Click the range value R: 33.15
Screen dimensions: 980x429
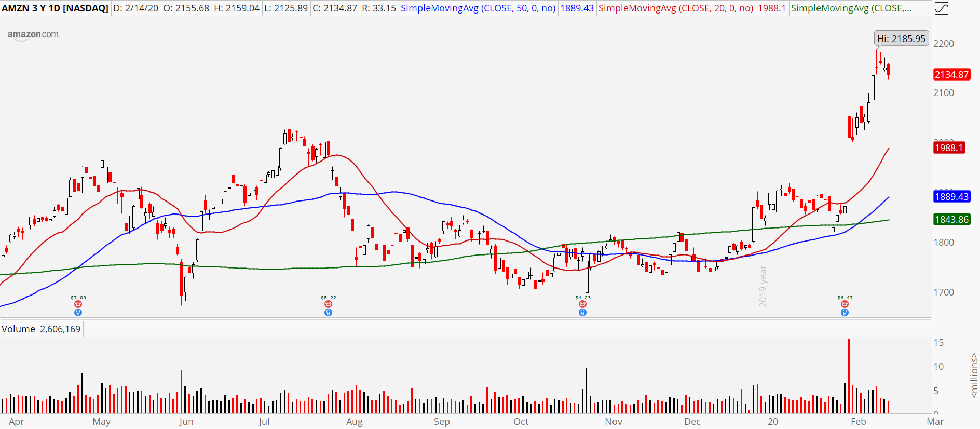(x=379, y=8)
